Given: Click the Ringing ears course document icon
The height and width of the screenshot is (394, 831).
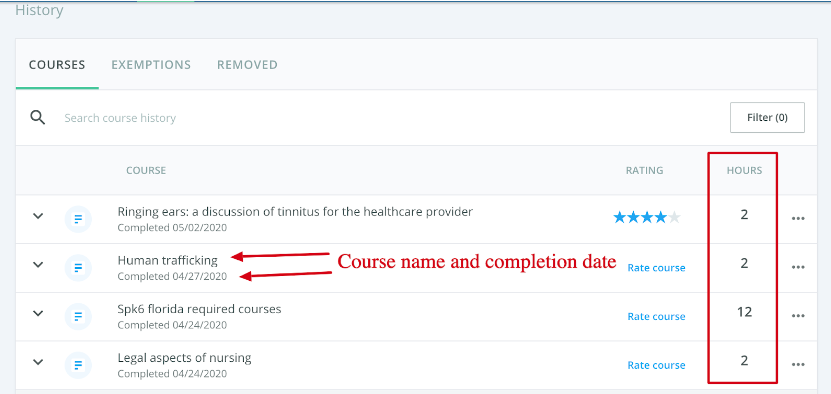Looking at the screenshot, I should (x=78, y=219).
